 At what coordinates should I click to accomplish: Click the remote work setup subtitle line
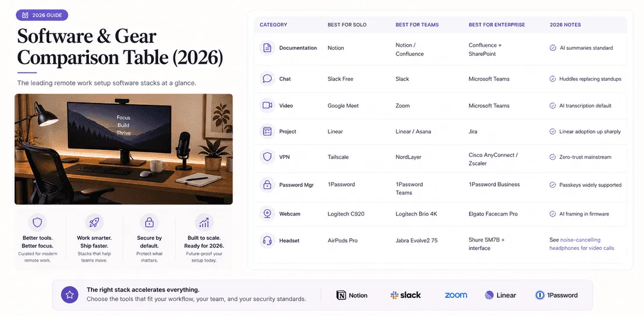[107, 83]
